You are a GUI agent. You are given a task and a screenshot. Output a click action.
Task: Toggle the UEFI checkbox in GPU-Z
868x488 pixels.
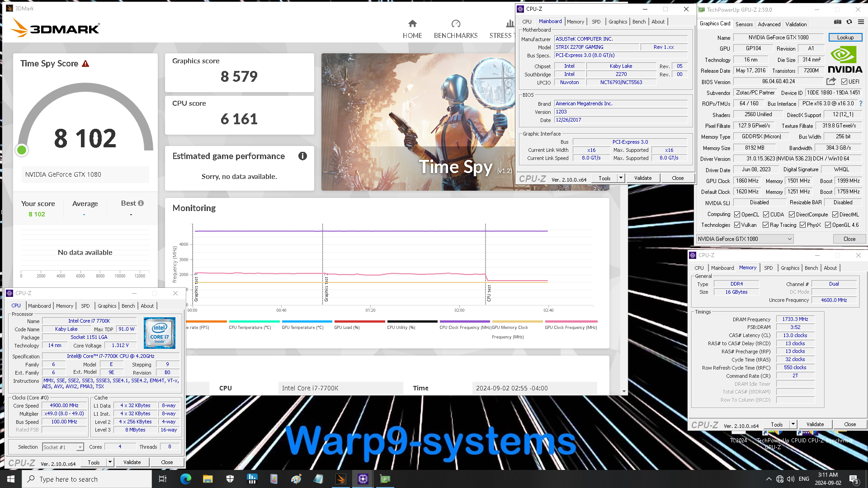pos(844,82)
